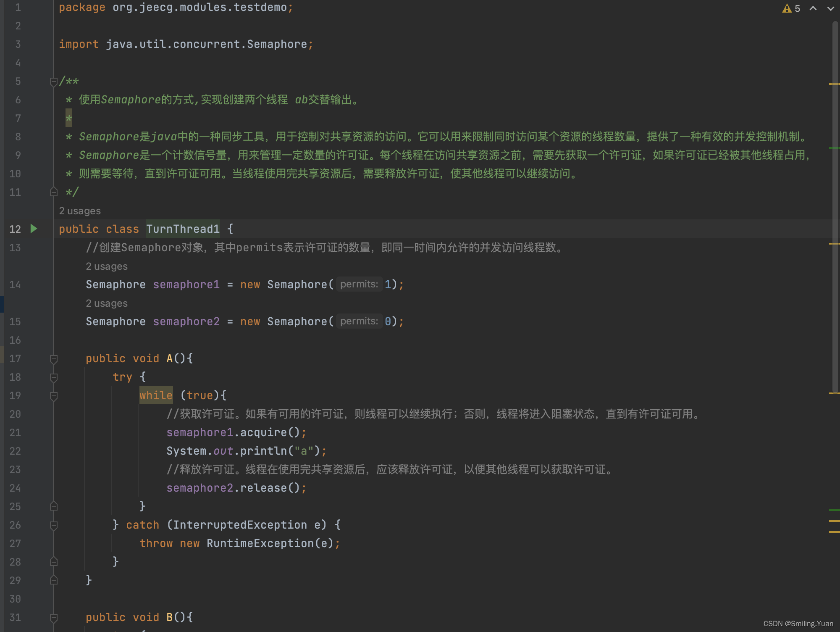Go to previous highlighted error arrow
This screenshot has width=840, height=632.
coord(813,8)
